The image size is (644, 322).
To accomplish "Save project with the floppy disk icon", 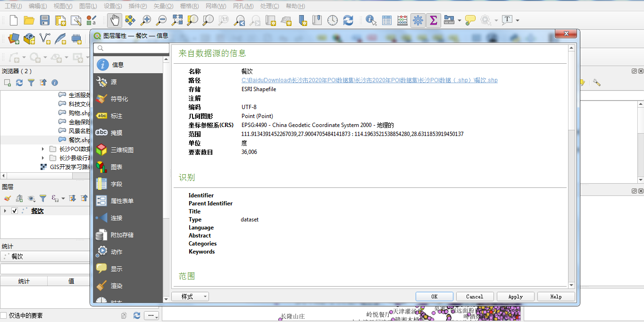I will pos(45,20).
